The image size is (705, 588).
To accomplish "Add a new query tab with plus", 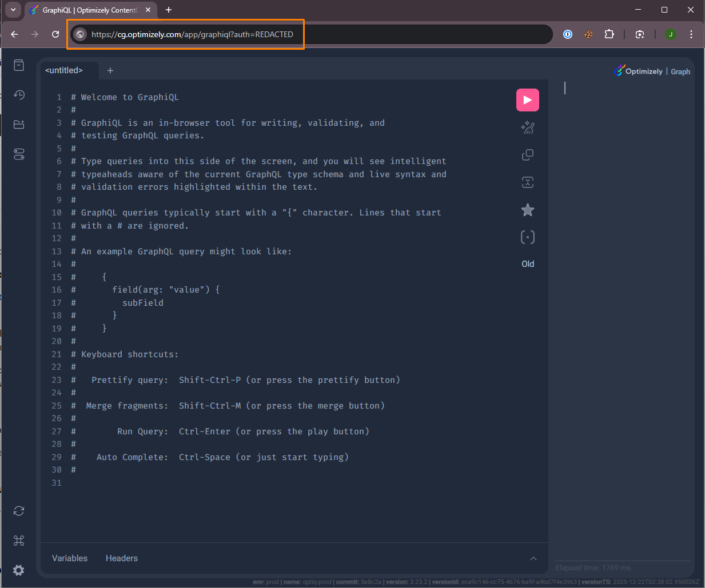I will click(110, 71).
